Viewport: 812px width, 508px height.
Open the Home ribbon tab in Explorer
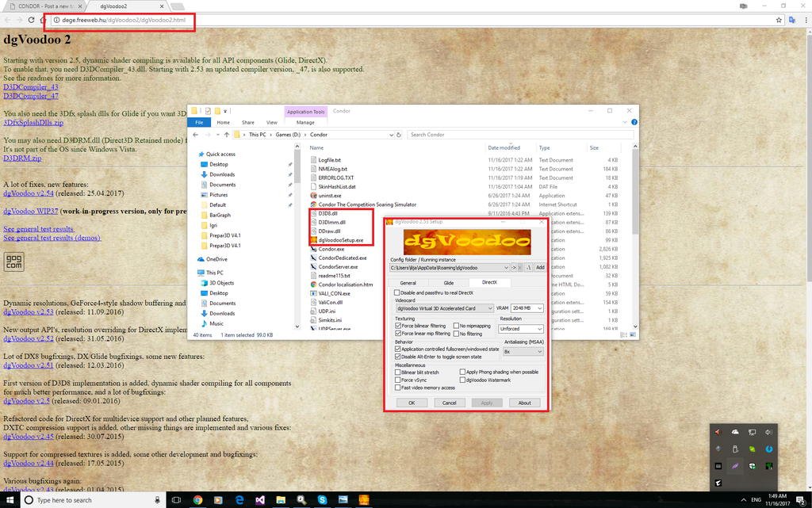pyautogui.click(x=223, y=123)
